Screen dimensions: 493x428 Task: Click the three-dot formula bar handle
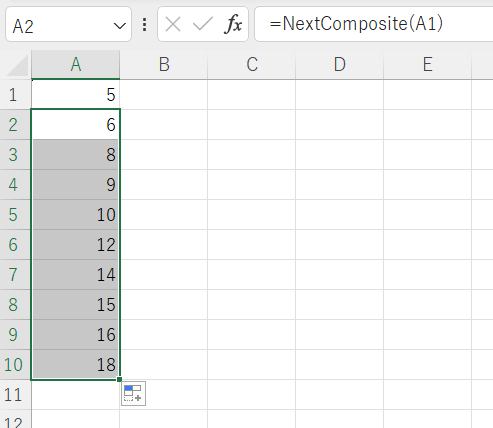point(144,25)
